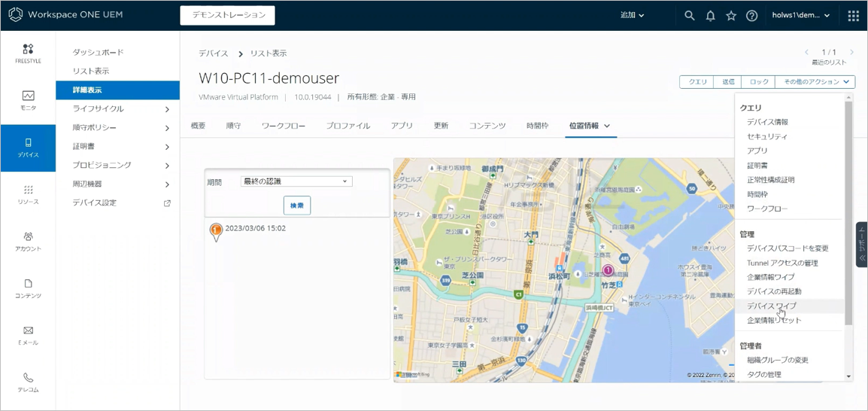
Task: Switch to the 更新 tab
Action: click(442, 126)
